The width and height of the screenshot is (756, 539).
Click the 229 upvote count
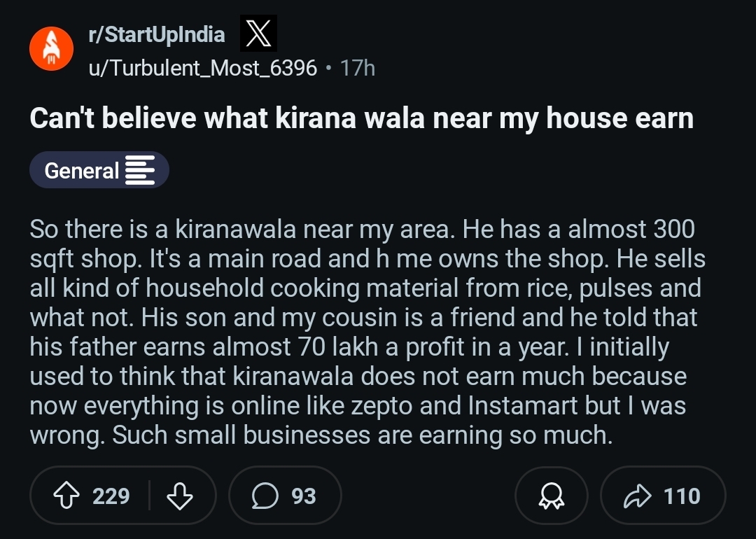[x=111, y=496]
